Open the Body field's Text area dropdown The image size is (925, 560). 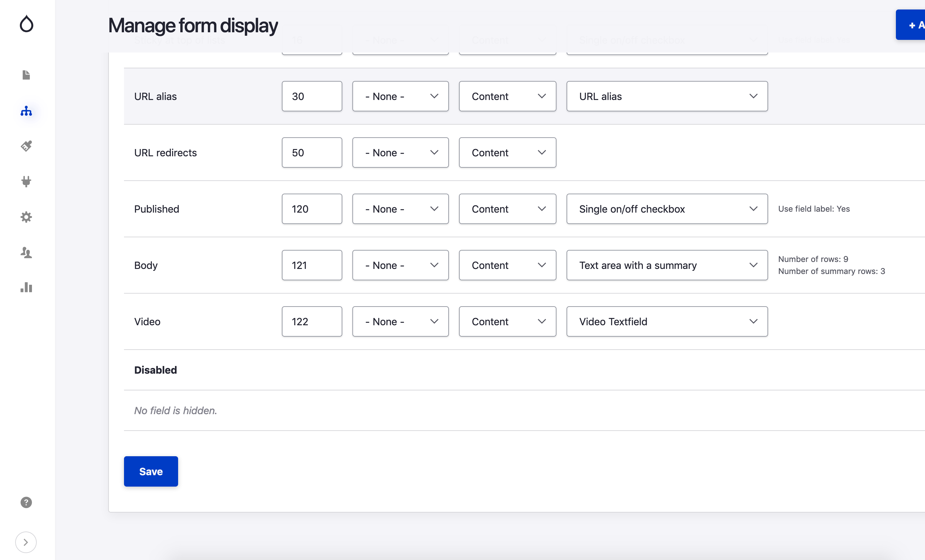click(x=667, y=265)
